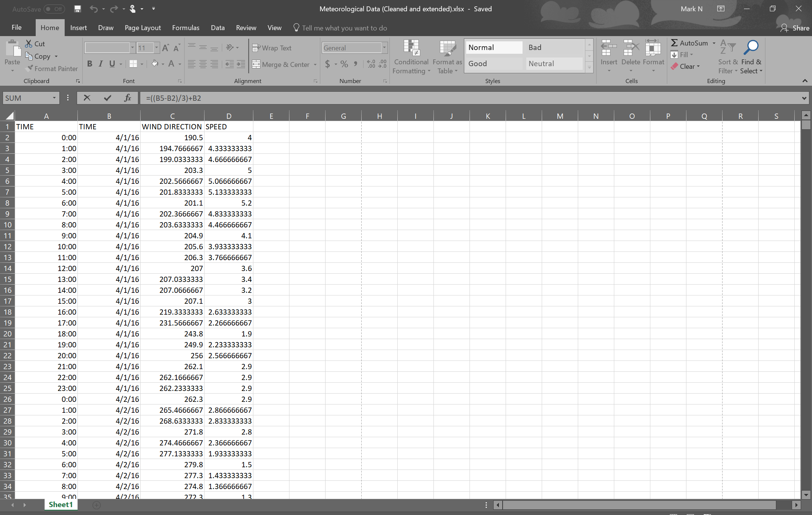
Task: Click the Format Painter brush
Action: click(29, 68)
